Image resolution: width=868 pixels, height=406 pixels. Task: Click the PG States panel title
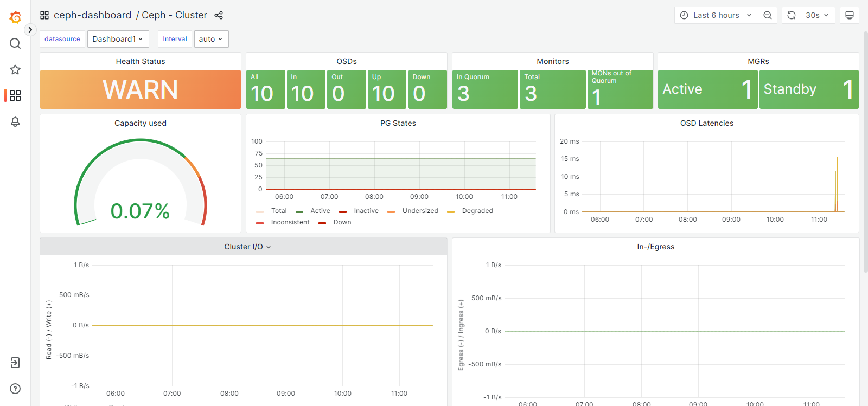coord(398,123)
